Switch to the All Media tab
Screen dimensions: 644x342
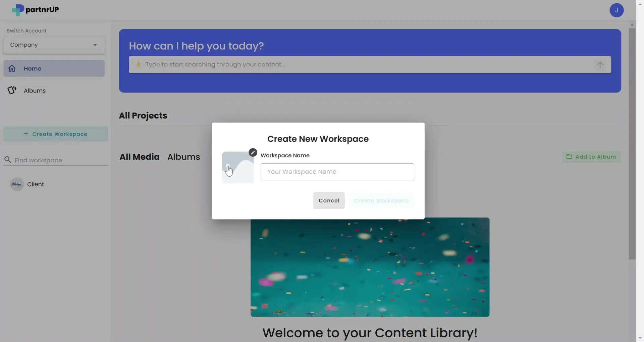140,157
